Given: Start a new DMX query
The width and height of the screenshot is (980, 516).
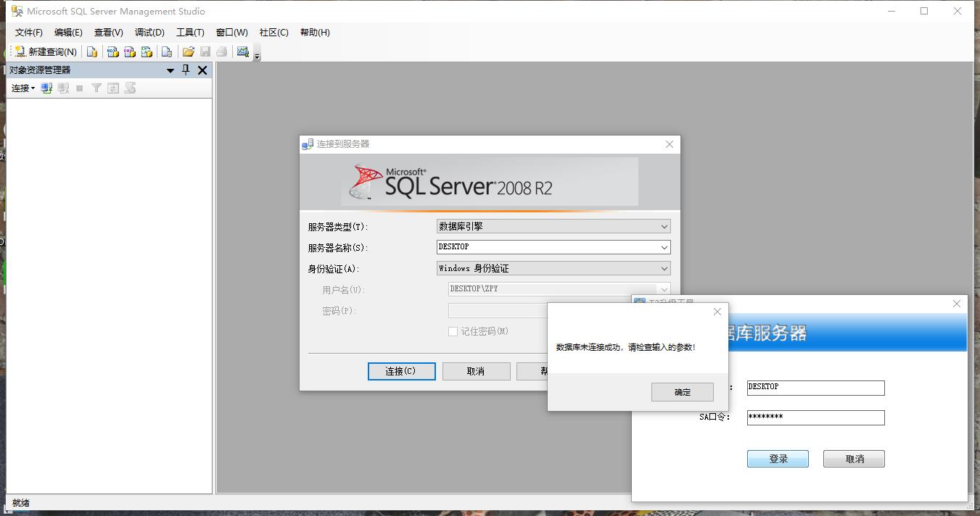Looking at the screenshot, I should tap(130, 51).
